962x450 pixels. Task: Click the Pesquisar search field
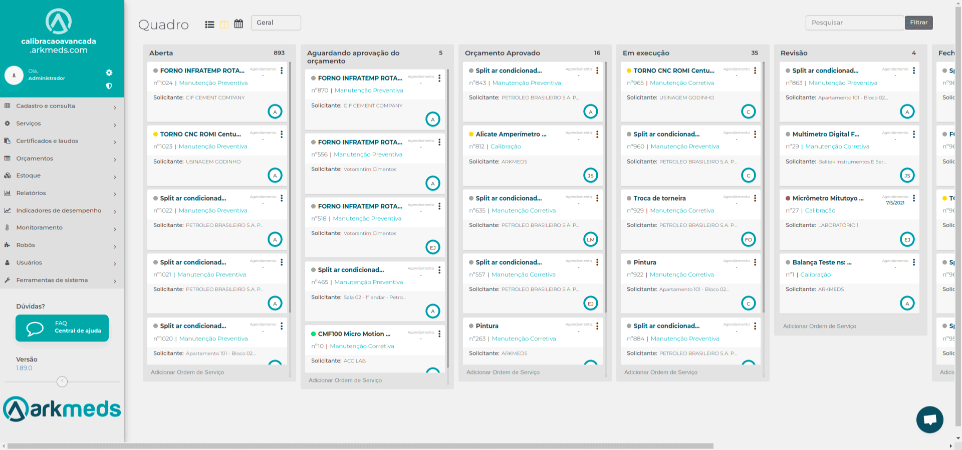pos(854,22)
